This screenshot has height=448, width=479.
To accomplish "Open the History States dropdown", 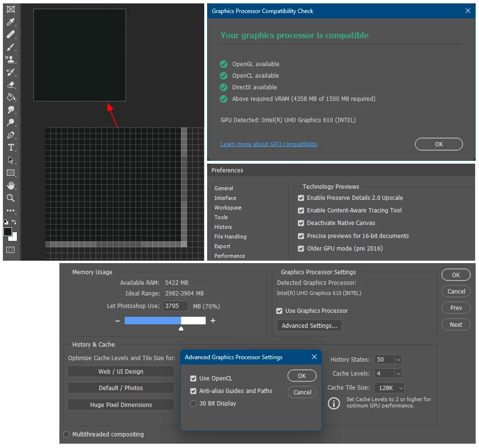I will pyautogui.click(x=398, y=360).
